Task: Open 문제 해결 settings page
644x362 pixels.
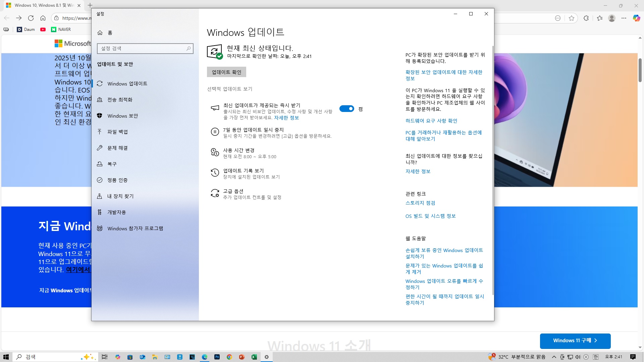Action: [145, 148]
